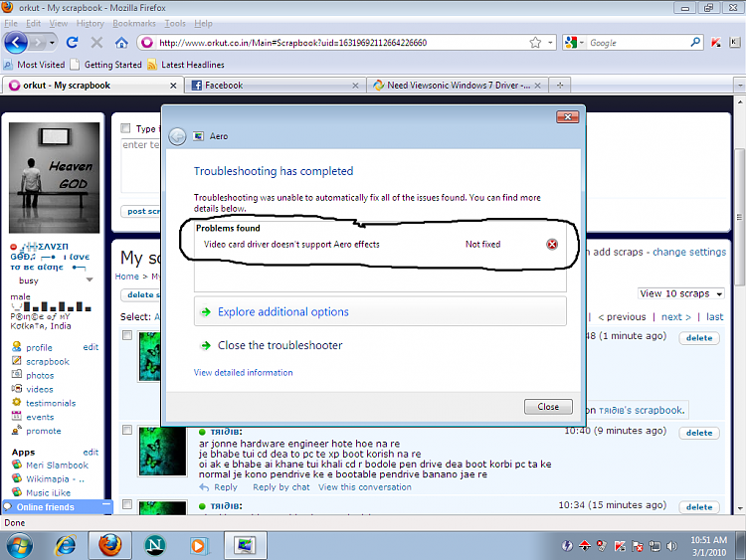
Task: Open Meri Slambook app
Action: tap(57, 466)
